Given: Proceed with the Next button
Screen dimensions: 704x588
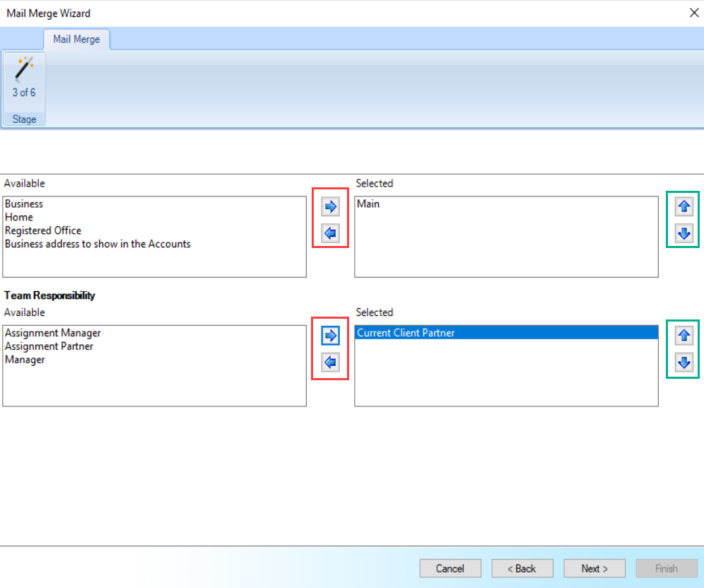Looking at the screenshot, I should coord(594,568).
